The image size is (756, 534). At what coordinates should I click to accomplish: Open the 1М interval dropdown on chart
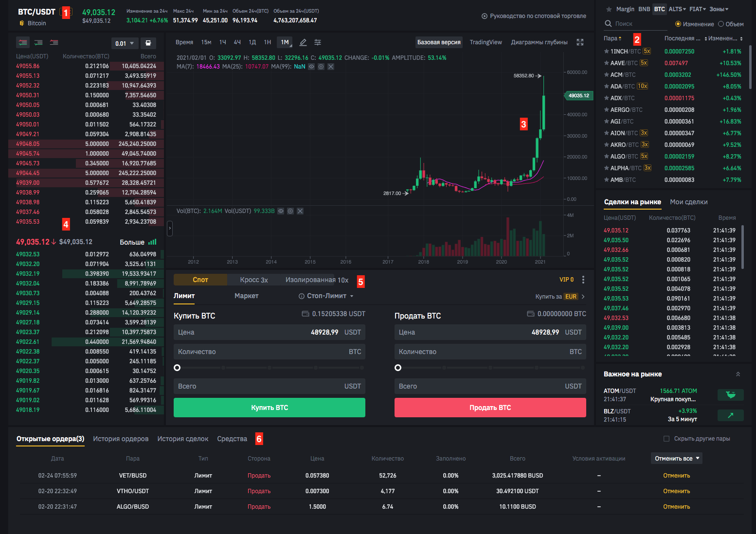click(285, 42)
